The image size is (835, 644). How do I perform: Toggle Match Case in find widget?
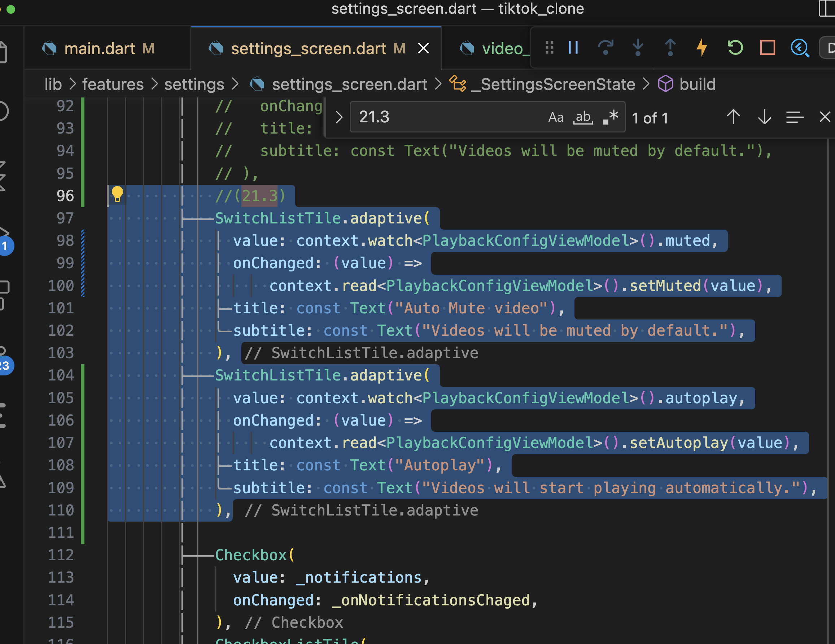pyautogui.click(x=555, y=117)
